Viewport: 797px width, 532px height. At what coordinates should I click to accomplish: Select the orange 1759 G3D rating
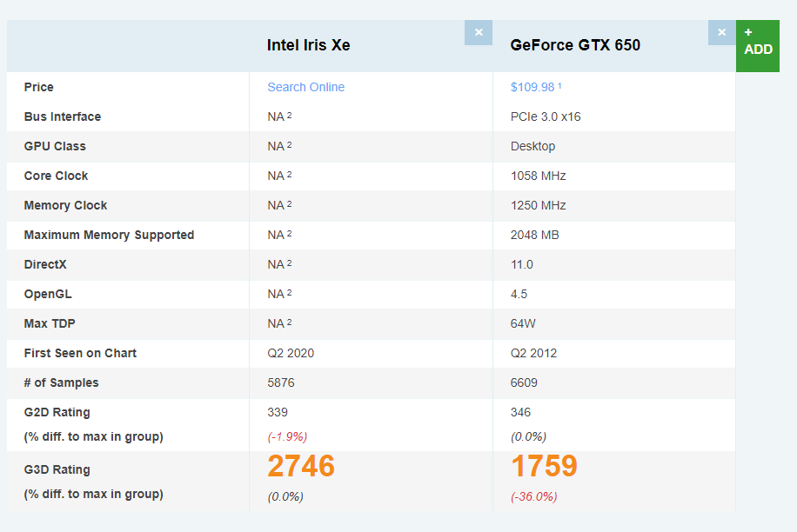click(x=544, y=466)
